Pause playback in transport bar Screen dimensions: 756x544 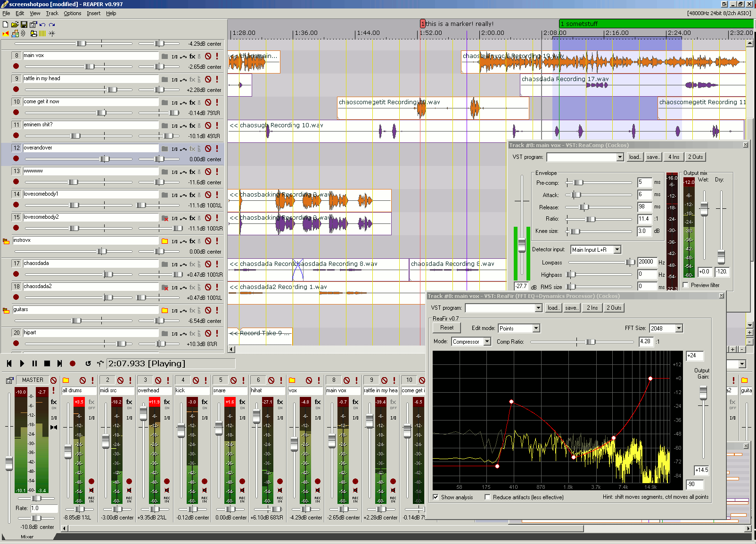pyautogui.click(x=34, y=363)
